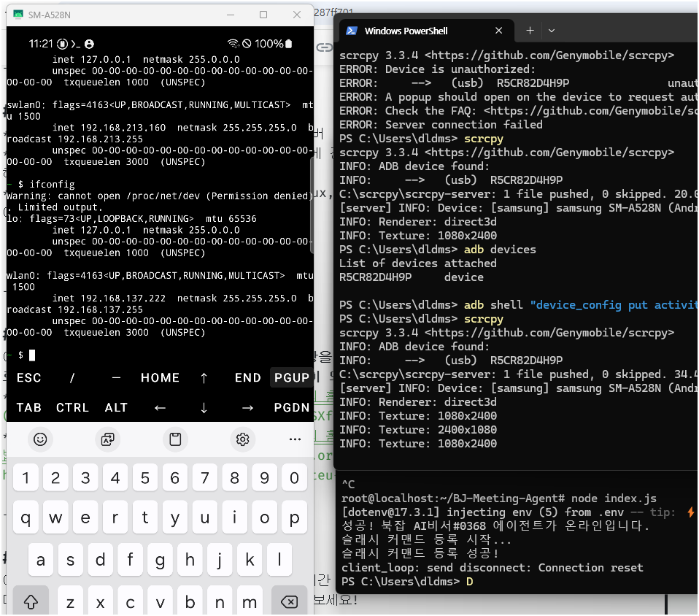
Task: Open keyboard settings gear
Action: [x=242, y=439]
